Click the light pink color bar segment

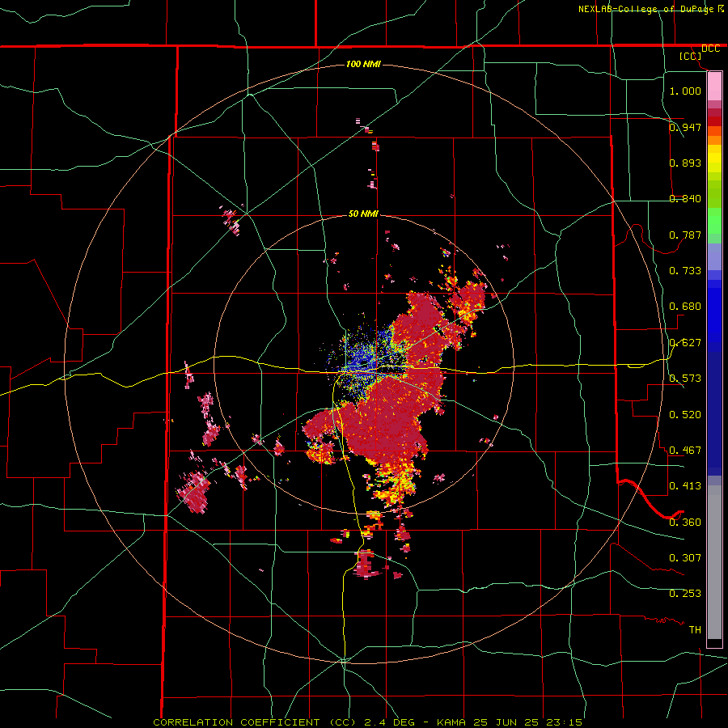pyautogui.click(x=714, y=87)
